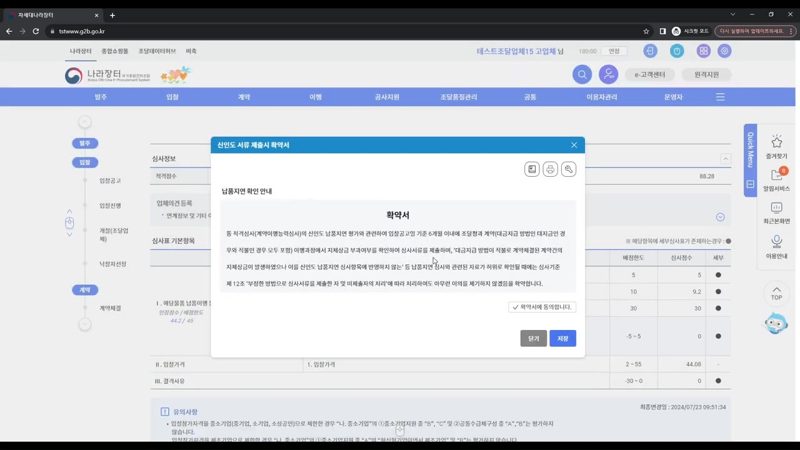Viewport: 800px width, 450px height.
Task: Open the 즐겨찾기 star icon in the quick menu
Action: pyautogui.click(x=777, y=142)
